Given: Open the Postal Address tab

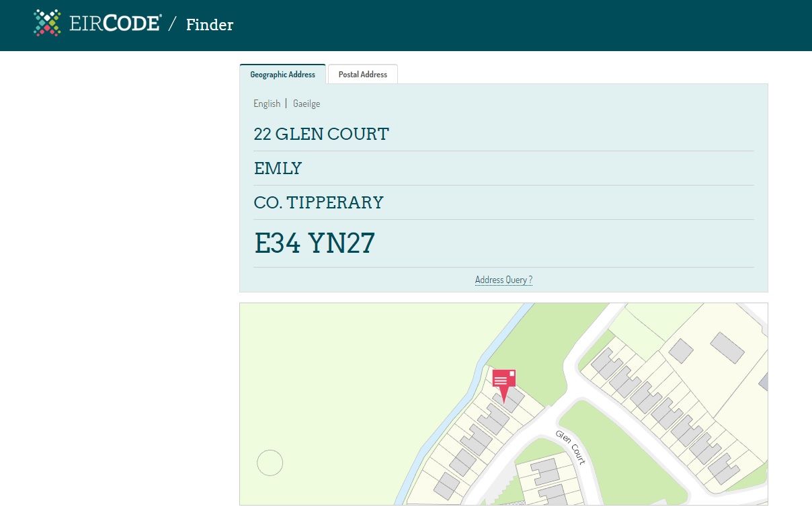Looking at the screenshot, I should point(362,75).
